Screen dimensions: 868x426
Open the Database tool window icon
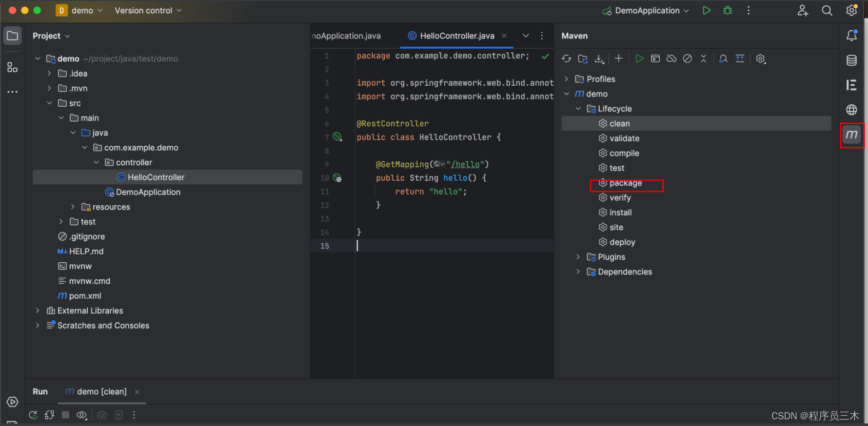(852, 60)
